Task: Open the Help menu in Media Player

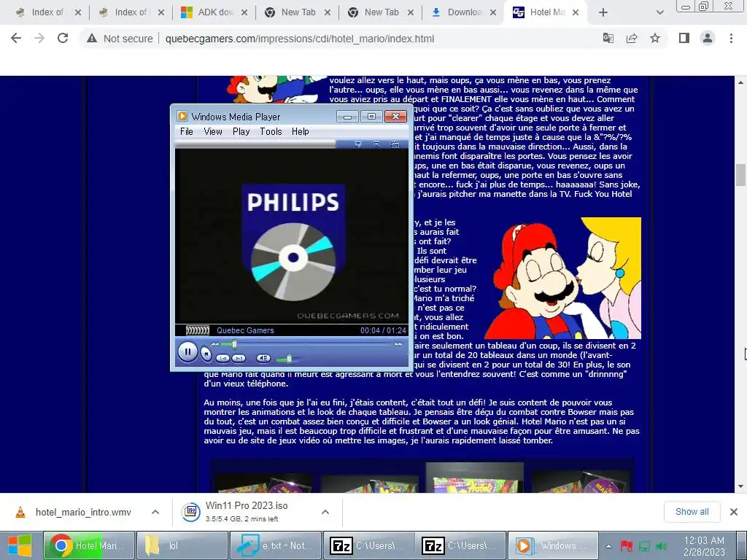Action: [x=300, y=131]
